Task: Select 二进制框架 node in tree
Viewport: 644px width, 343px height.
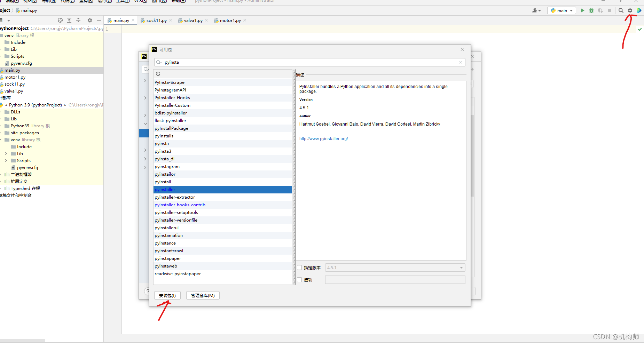Action: [52, 175]
